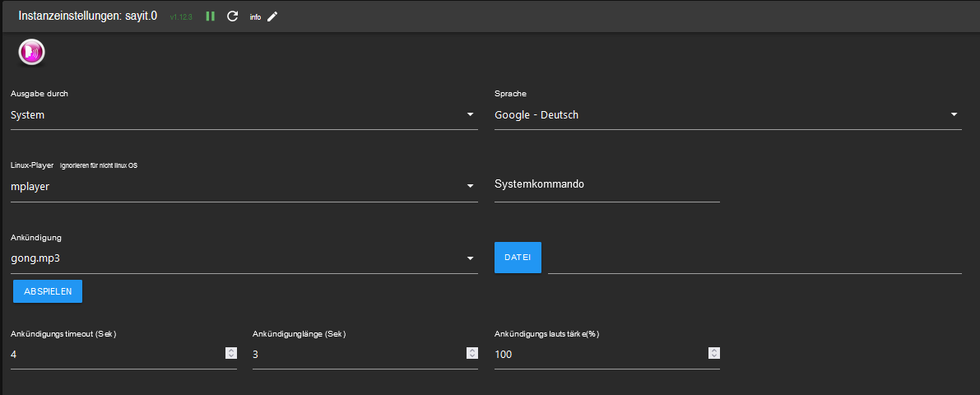Expand the Linux-Player mplayer dropdown
The image size is (980, 395).
(x=244, y=186)
